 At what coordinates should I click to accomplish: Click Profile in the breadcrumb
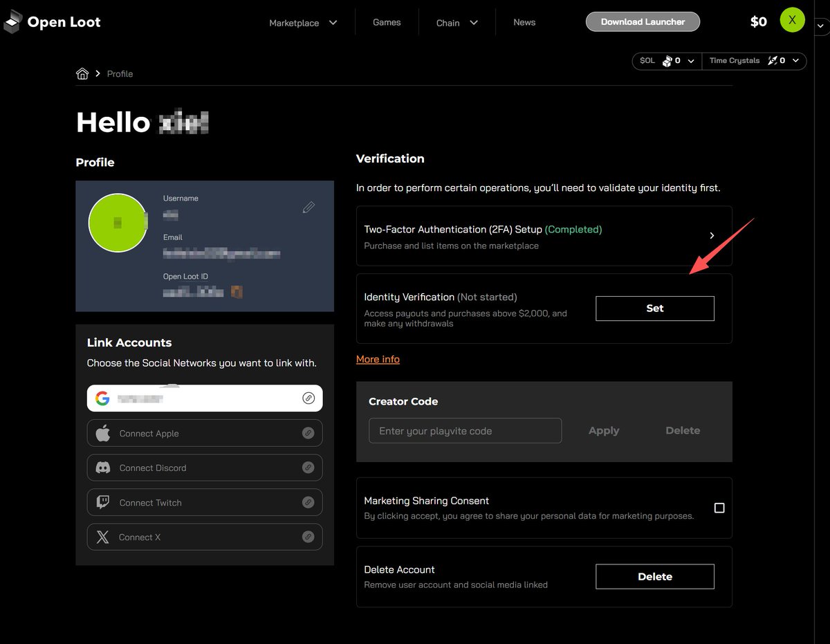tap(120, 73)
